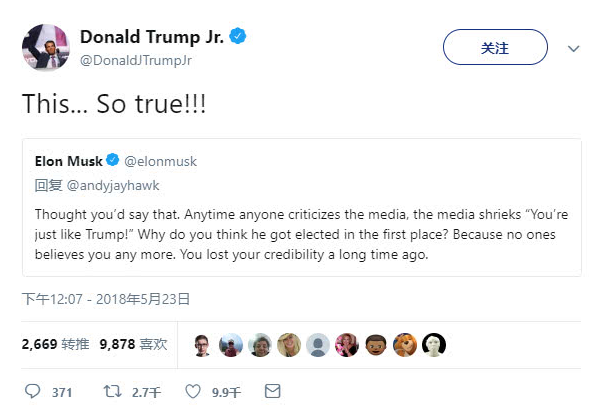602x411 pixels.
Task: Like the tweet with the heart icon
Action: [193, 391]
